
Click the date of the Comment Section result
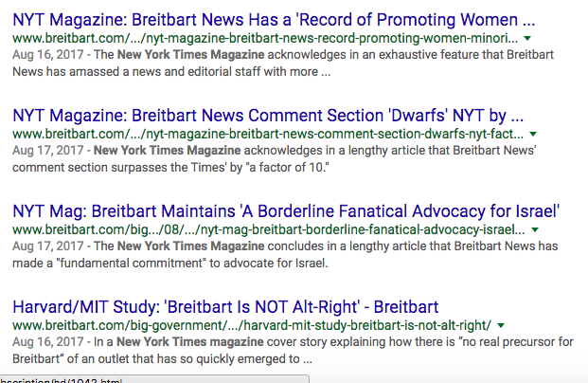click(45, 151)
